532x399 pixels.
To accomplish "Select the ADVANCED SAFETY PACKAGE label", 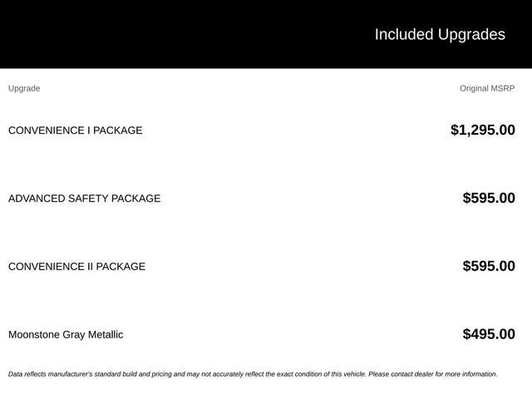I will coord(85,199).
